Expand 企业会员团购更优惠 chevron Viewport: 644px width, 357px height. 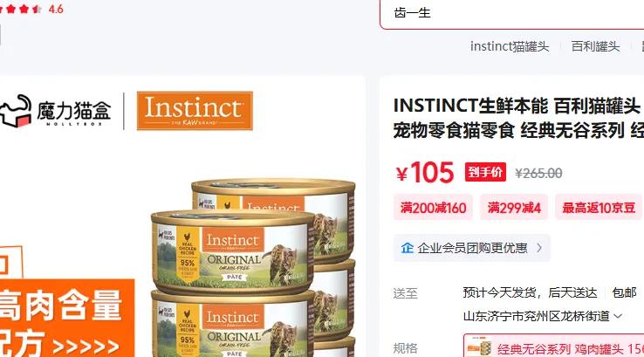[539, 248]
